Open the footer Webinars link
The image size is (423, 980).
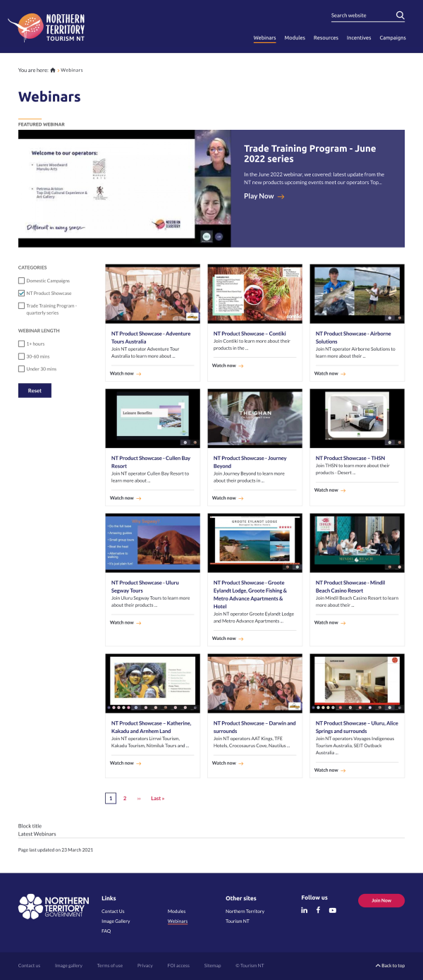178,921
